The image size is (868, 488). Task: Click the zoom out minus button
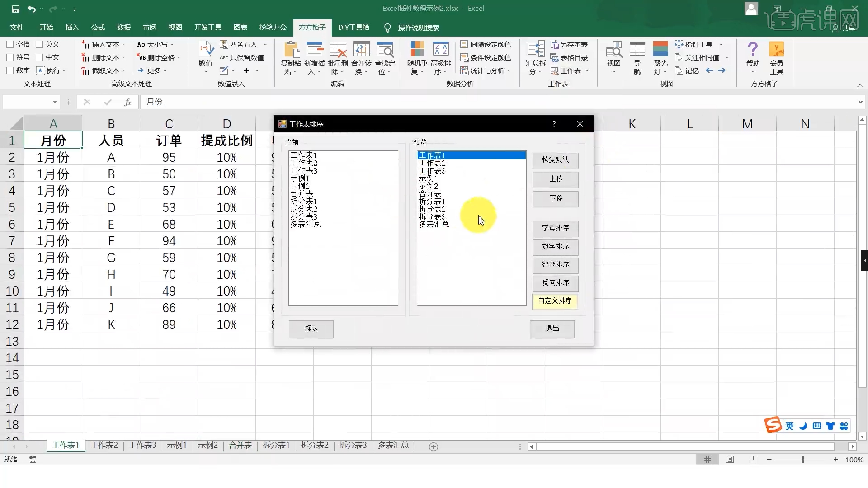point(769,460)
